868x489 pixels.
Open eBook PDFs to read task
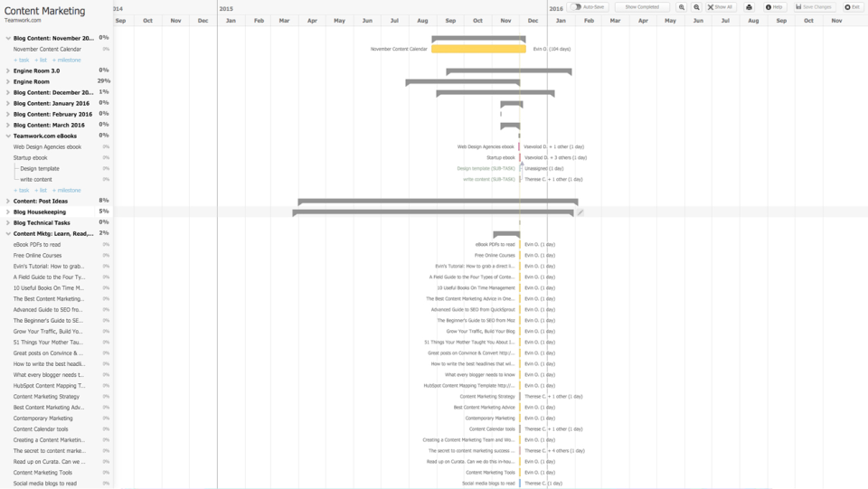point(37,244)
